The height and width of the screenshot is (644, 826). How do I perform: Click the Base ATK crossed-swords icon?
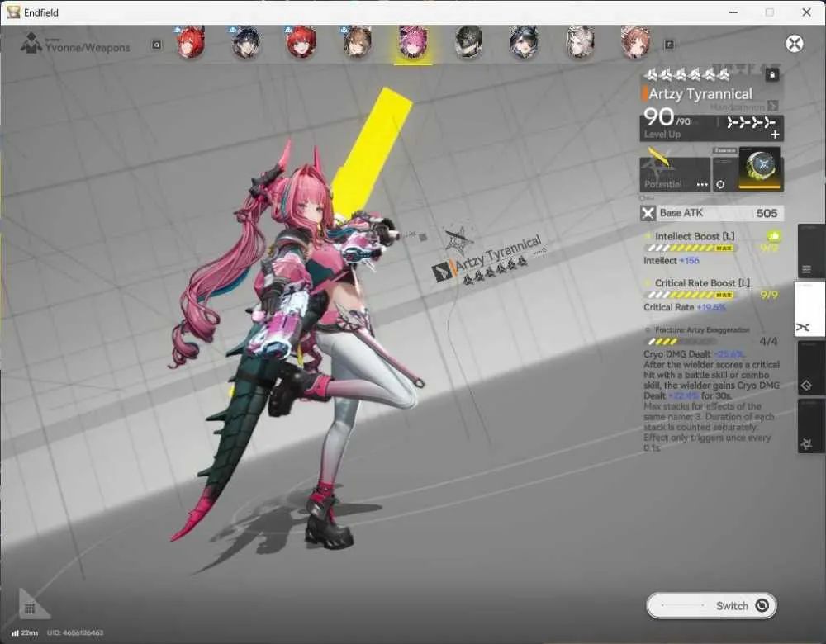(648, 213)
